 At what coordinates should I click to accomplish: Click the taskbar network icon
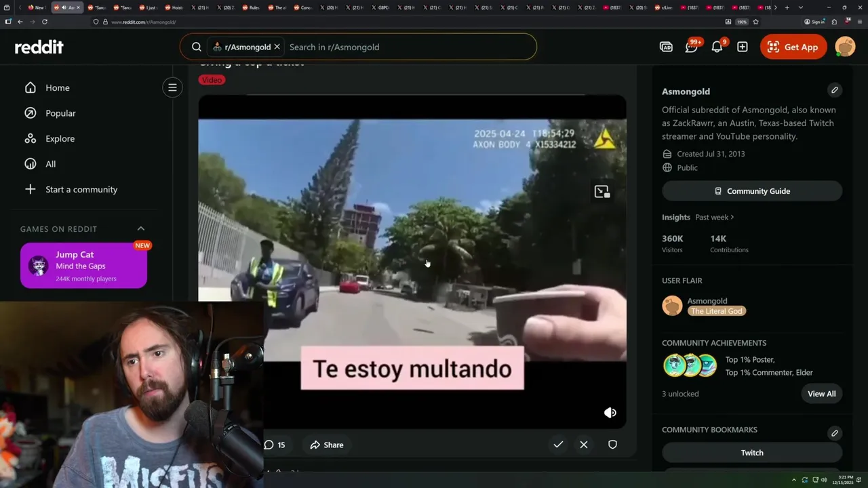pos(815,480)
